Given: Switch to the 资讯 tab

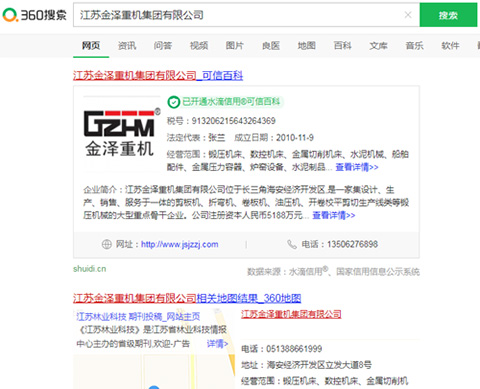Looking at the screenshot, I should pyautogui.click(x=127, y=46).
